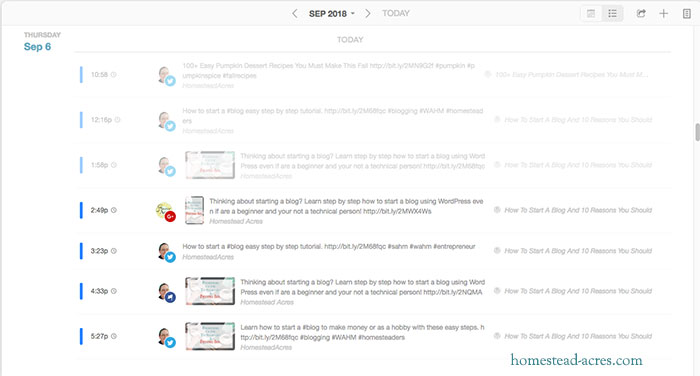Click the clock icon next to 1:58p
700x376 pixels.
click(x=114, y=165)
